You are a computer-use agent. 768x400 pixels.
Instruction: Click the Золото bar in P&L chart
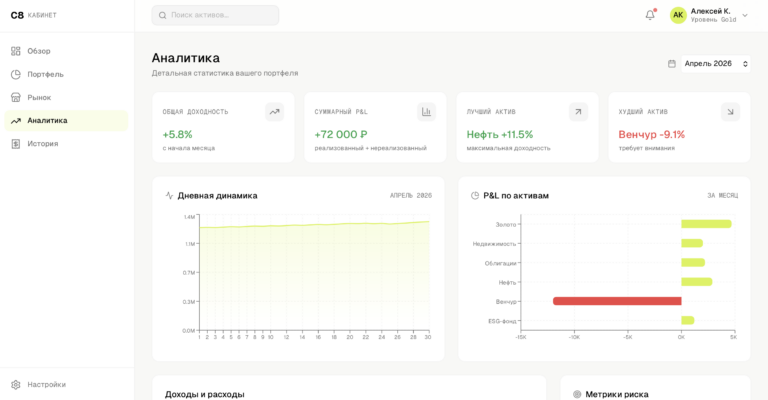coord(706,224)
